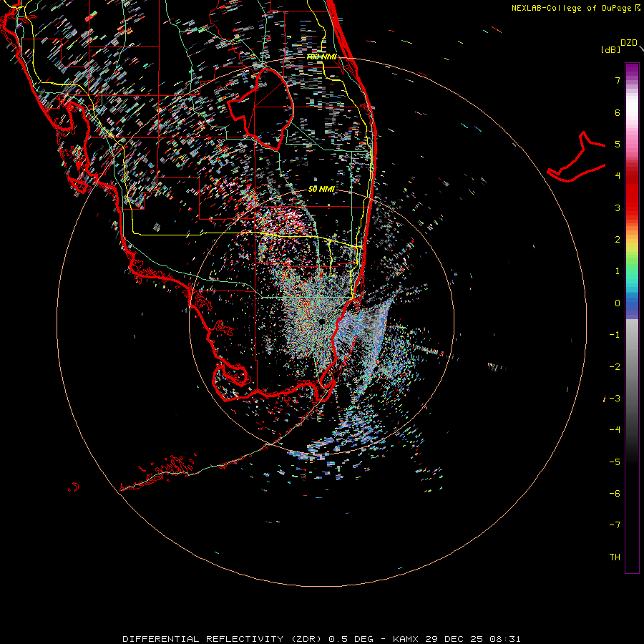
Task: Click the 100 NMI range ring label
Action: click(x=321, y=57)
